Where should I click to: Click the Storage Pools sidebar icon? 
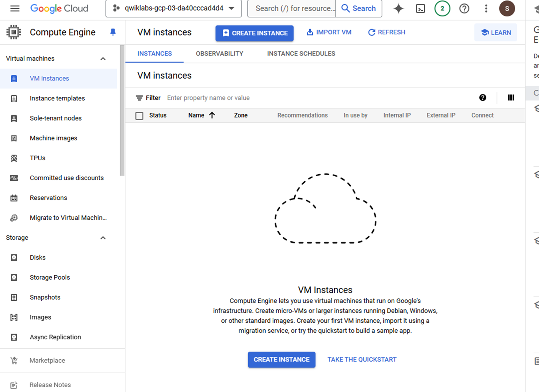pos(14,277)
